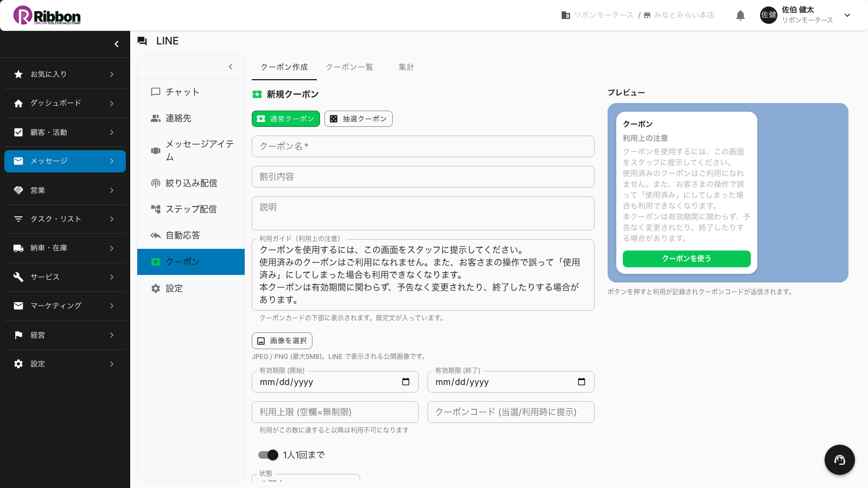Viewport: 868px width, 488px height.
Task: Expand the 顧客・活動 menu chevron
Action: point(112,132)
